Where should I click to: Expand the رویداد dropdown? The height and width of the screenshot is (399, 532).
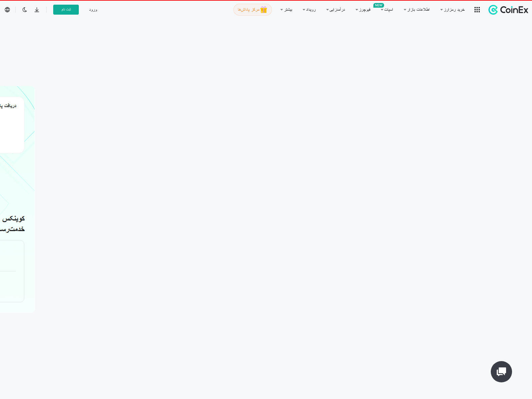point(310,10)
